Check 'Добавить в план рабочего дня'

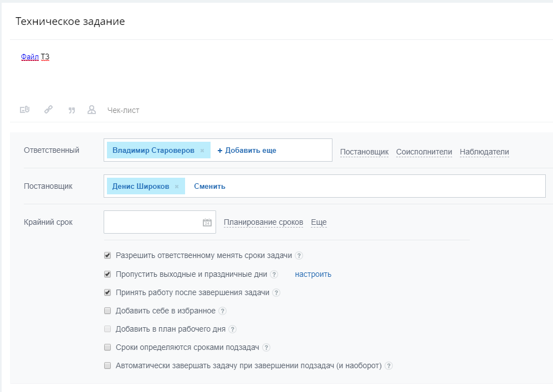tap(107, 329)
